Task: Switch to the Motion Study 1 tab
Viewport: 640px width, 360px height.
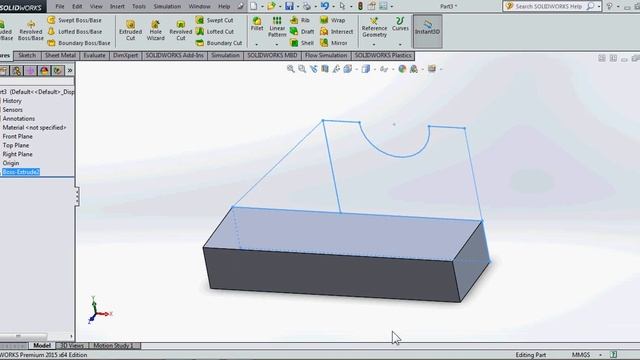Action: pyautogui.click(x=113, y=346)
